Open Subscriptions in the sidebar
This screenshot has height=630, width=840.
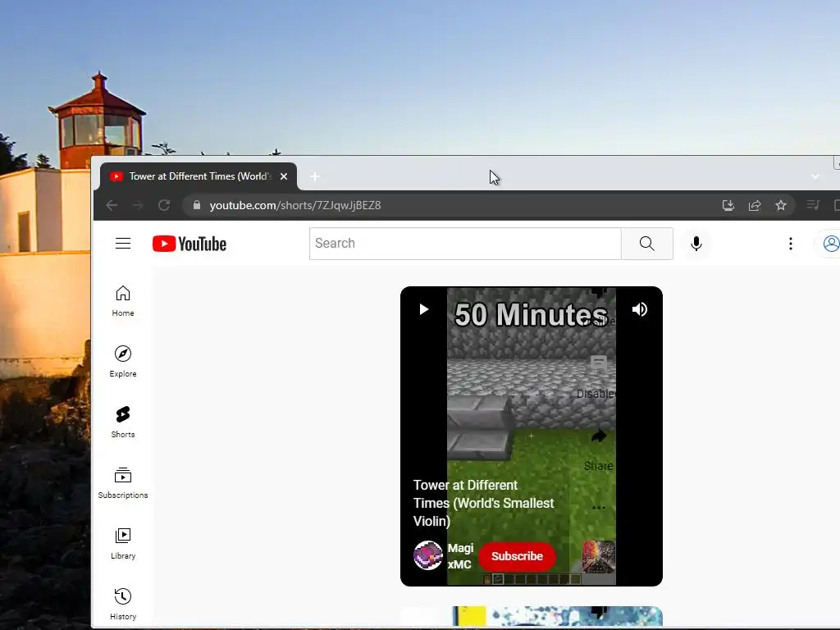click(x=123, y=483)
